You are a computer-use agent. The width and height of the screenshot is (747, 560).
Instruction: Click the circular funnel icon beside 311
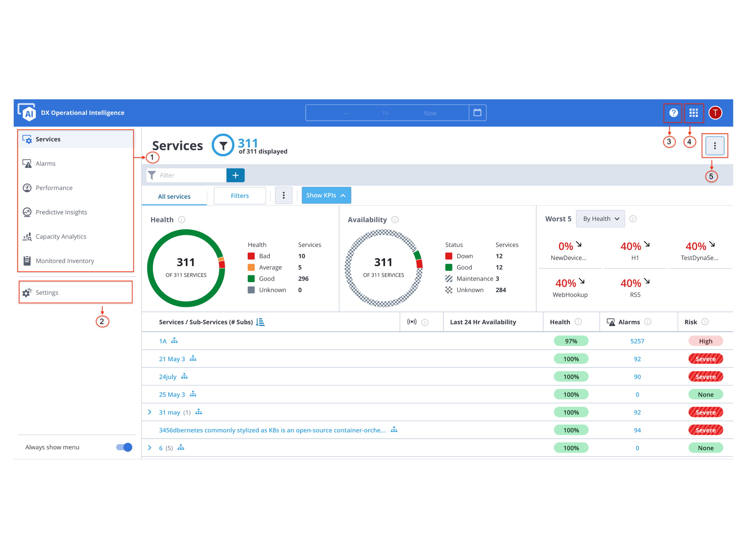[x=223, y=146]
